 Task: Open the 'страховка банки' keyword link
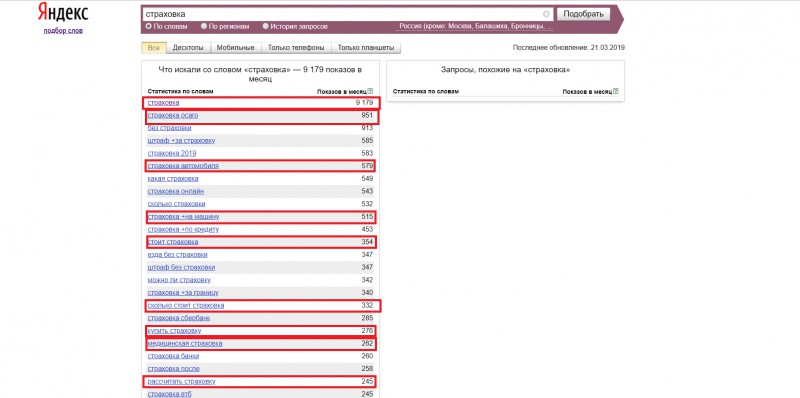[173, 356]
